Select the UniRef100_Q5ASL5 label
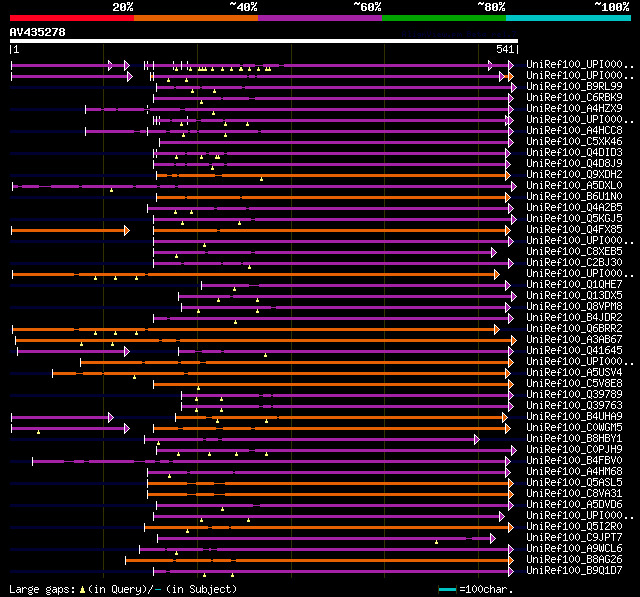This screenshot has width=640, height=597. pyautogui.click(x=574, y=483)
